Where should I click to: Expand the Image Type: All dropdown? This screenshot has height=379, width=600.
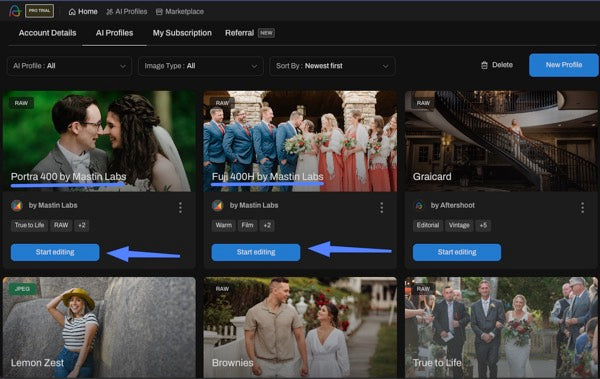201,66
